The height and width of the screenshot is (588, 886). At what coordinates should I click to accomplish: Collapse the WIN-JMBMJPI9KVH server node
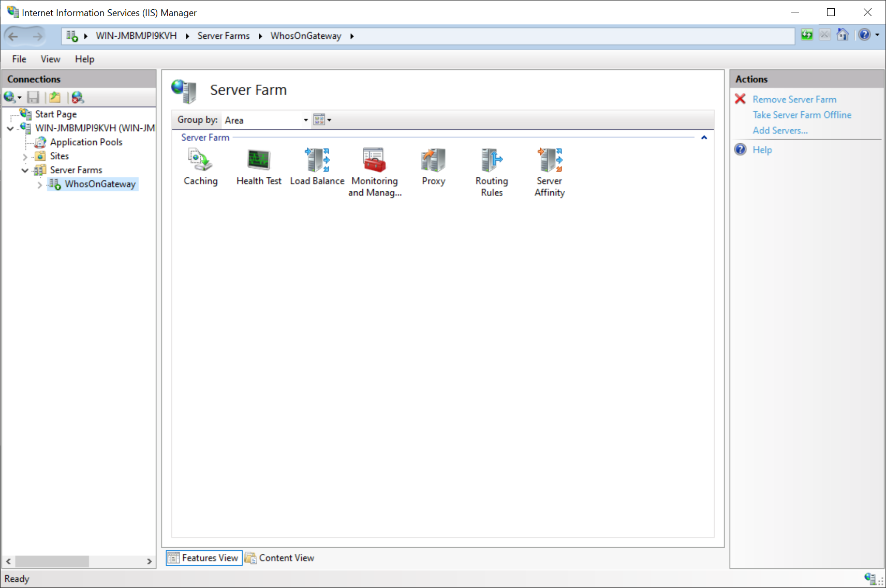[10, 128]
